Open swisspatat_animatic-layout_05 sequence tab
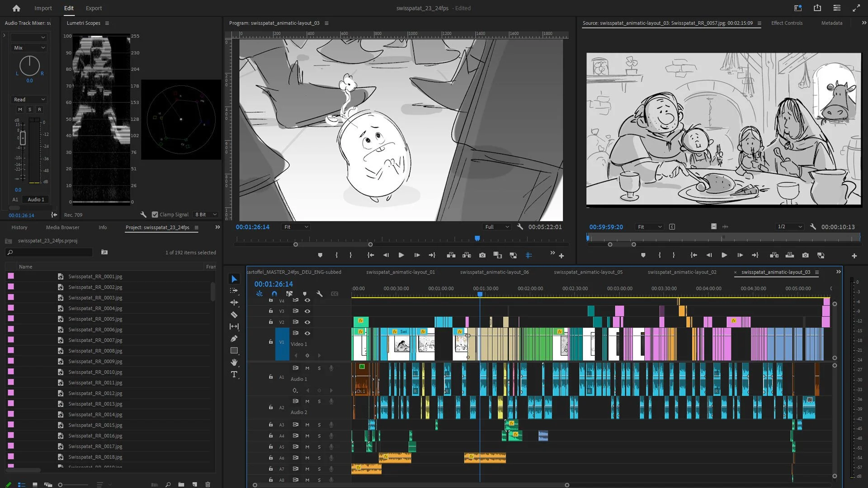This screenshot has height=488, width=868. (588, 272)
